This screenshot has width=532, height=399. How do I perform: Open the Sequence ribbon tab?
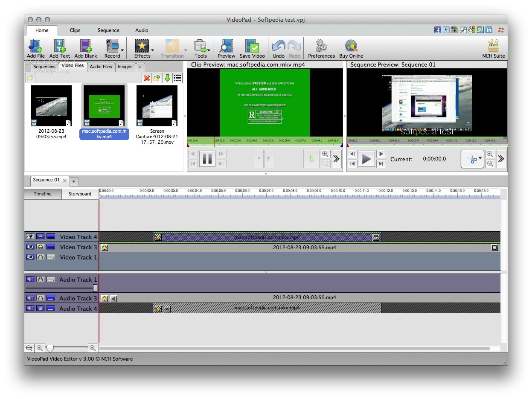click(108, 30)
